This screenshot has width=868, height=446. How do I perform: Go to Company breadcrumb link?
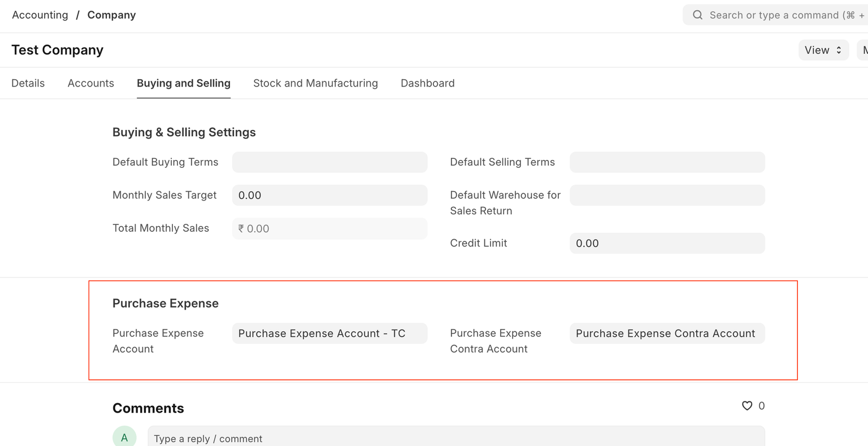click(x=111, y=15)
